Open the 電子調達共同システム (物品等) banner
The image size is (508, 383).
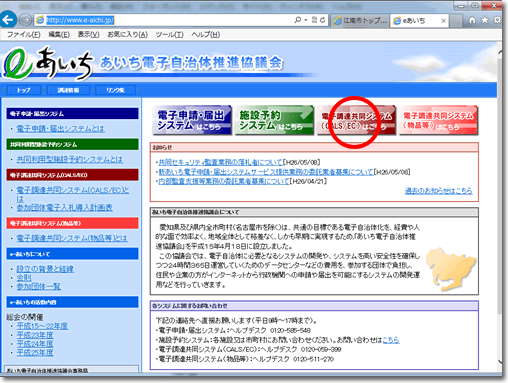point(438,120)
